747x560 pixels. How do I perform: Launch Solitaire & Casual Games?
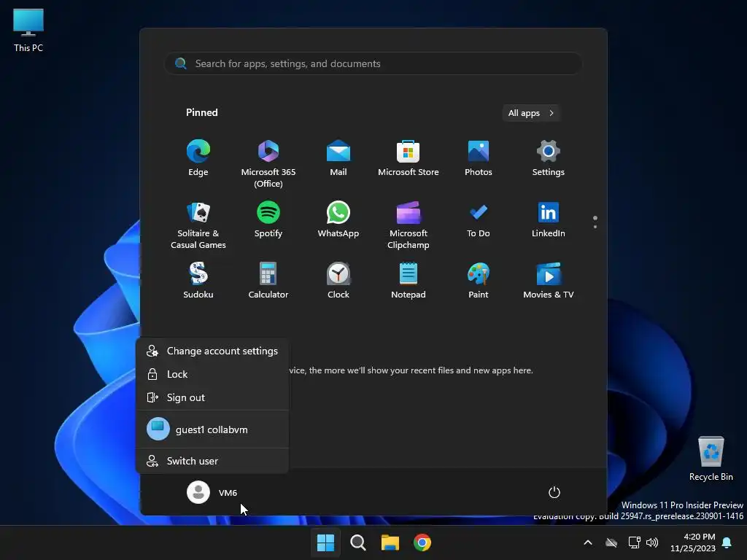(x=198, y=225)
